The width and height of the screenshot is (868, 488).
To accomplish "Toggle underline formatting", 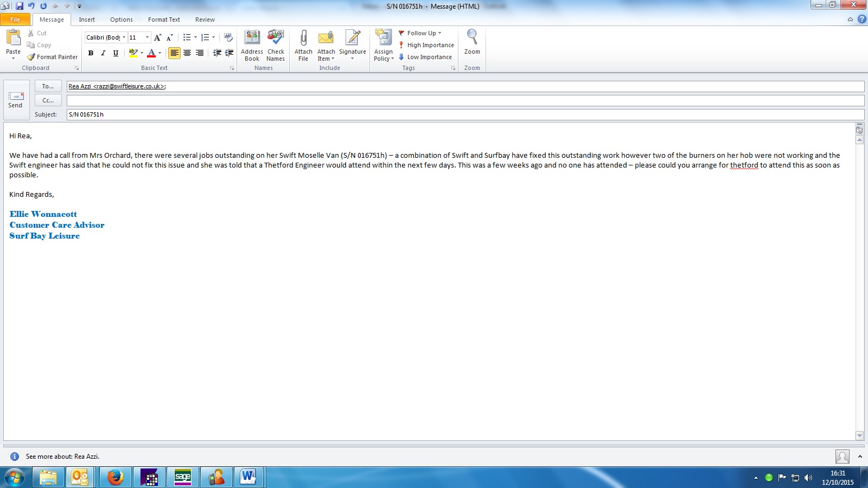I will 116,53.
